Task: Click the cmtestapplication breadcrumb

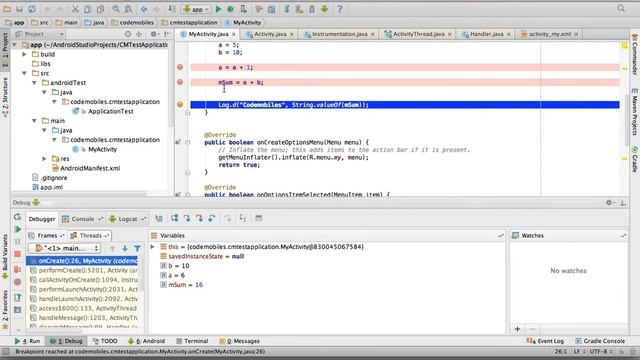Action: tap(189, 22)
